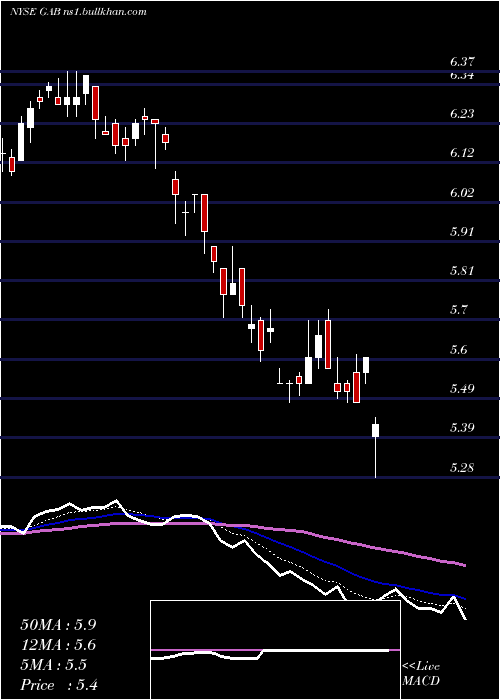Click the 6.12 price level label
The width and height of the screenshot is (500, 700).
point(462,153)
